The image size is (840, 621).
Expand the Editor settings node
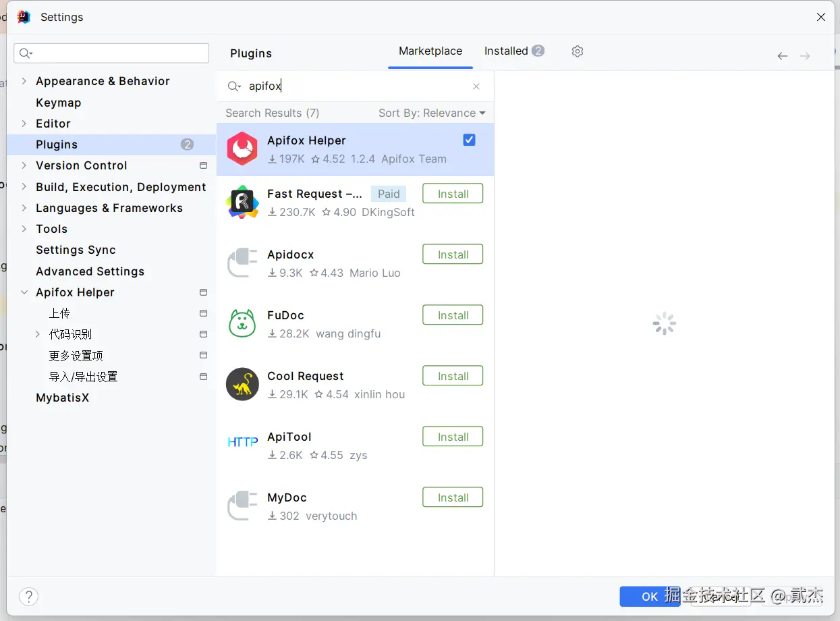[24, 124]
